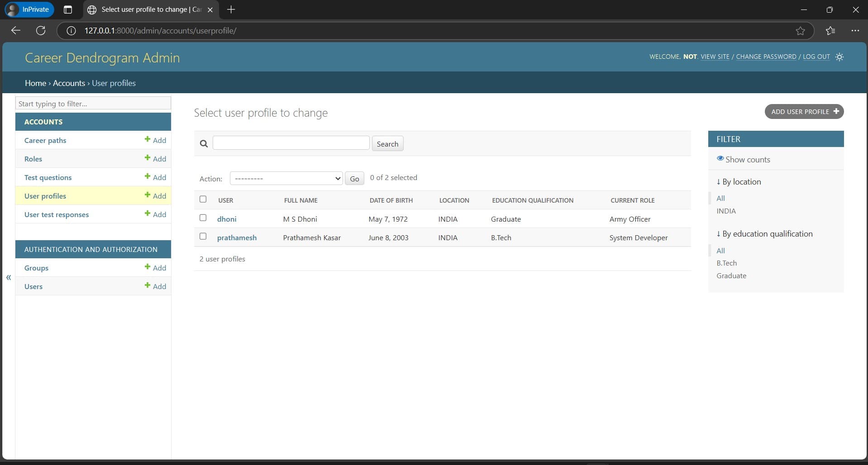Tick the select-all checkbox in table header
The width and height of the screenshot is (868, 465).
pyautogui.click(x=203, y=199)
